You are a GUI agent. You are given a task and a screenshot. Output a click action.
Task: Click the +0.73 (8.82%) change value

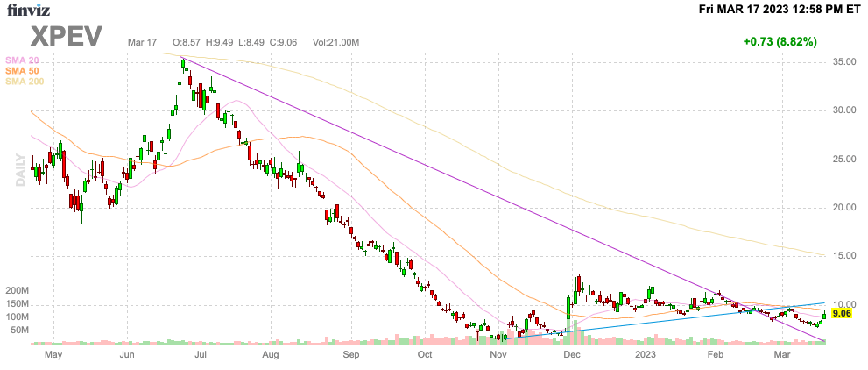780,42
